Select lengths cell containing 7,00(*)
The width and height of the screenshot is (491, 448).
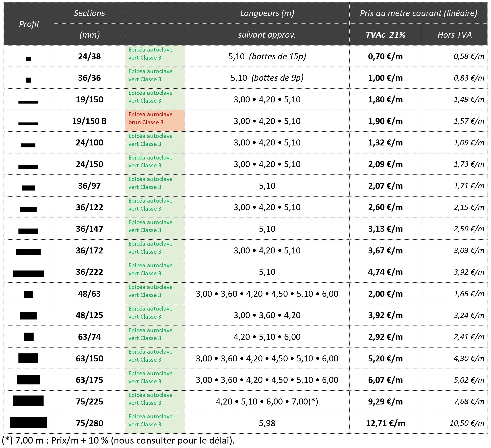pyautogui.click(x=267, y=401)
